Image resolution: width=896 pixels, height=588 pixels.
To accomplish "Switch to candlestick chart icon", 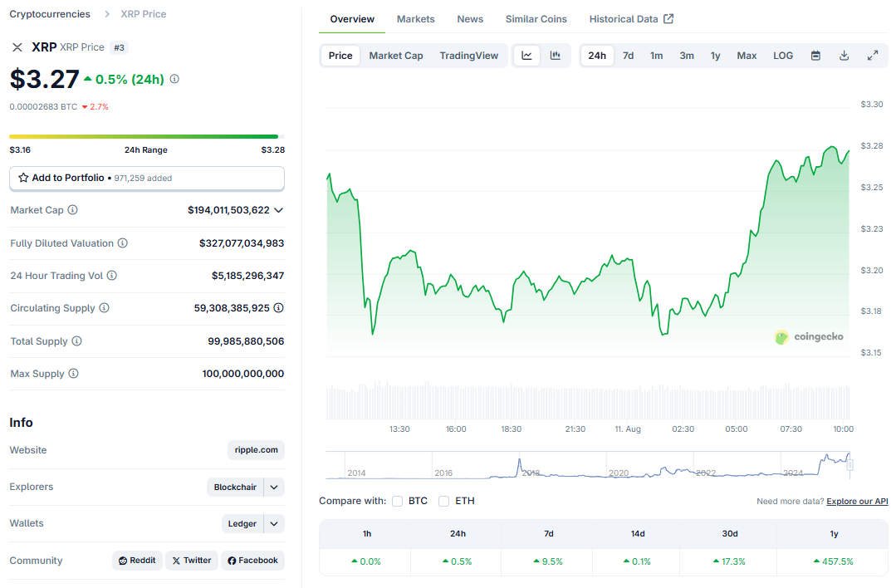I will tap(555, 56).
